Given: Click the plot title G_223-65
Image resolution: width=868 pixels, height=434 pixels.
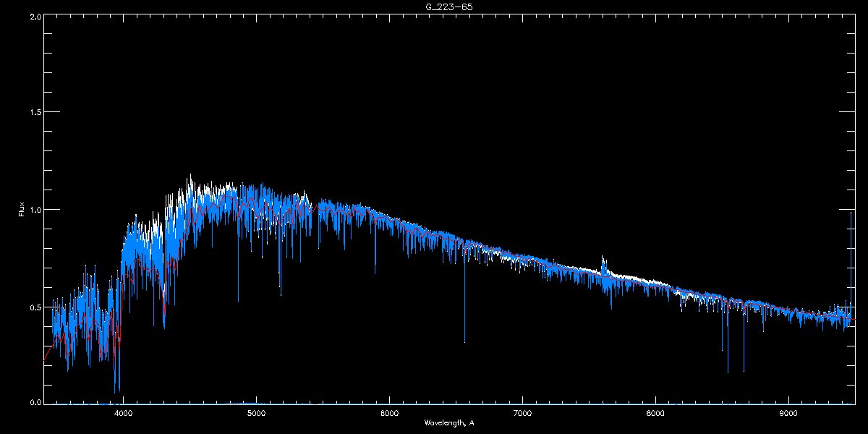Looking at the screenshot, I should 449,7.
